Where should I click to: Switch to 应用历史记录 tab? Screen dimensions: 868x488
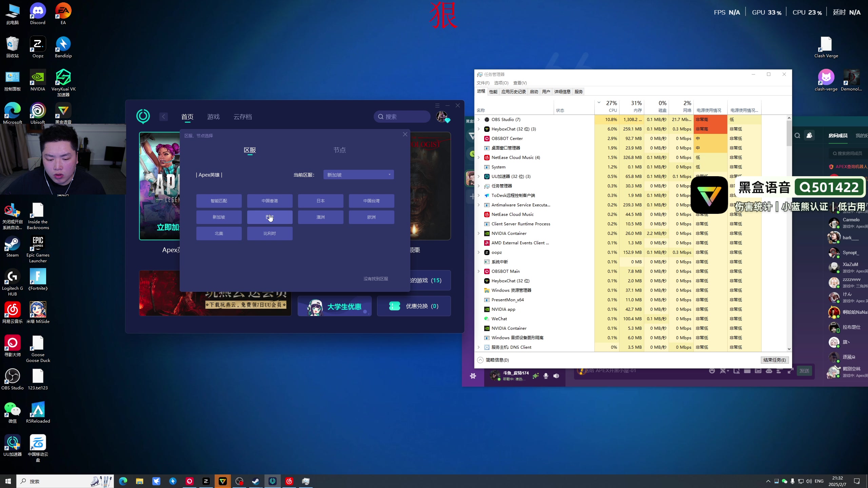click(513, 91)
